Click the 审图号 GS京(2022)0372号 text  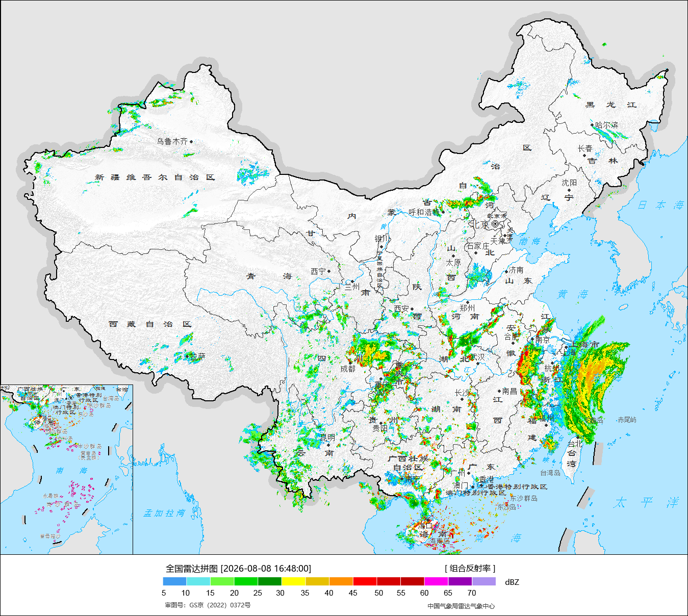[x=208, y=605]
